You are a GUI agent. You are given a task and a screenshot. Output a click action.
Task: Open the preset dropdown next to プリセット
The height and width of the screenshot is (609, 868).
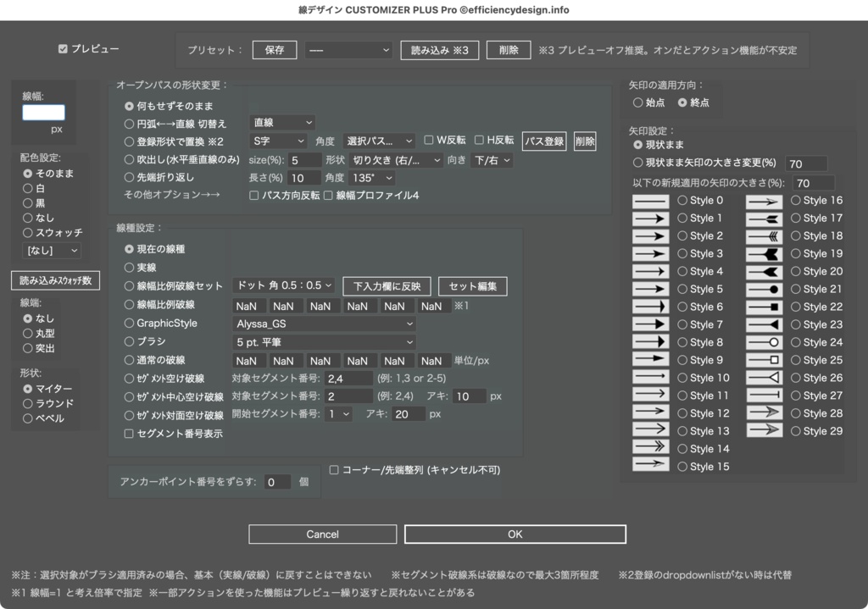point(348,49)
